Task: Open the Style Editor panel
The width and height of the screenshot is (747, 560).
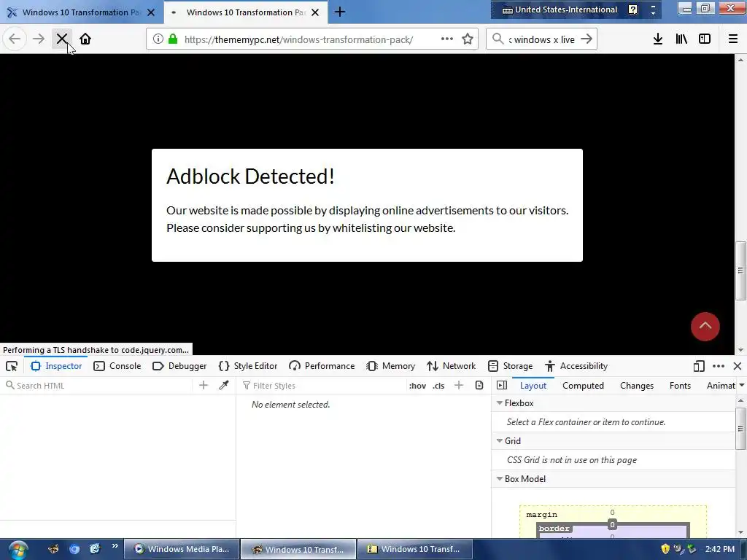Action: pos(248,366)
